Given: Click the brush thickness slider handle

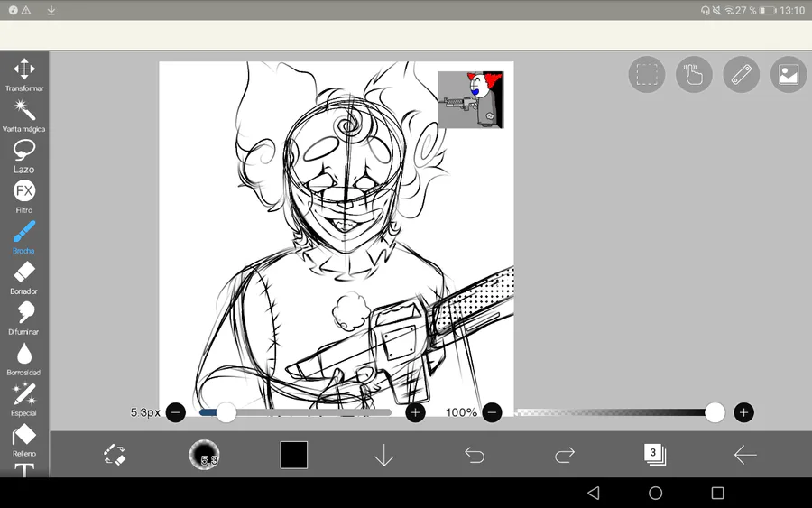Looking at the screenshot, I should 226,412.
